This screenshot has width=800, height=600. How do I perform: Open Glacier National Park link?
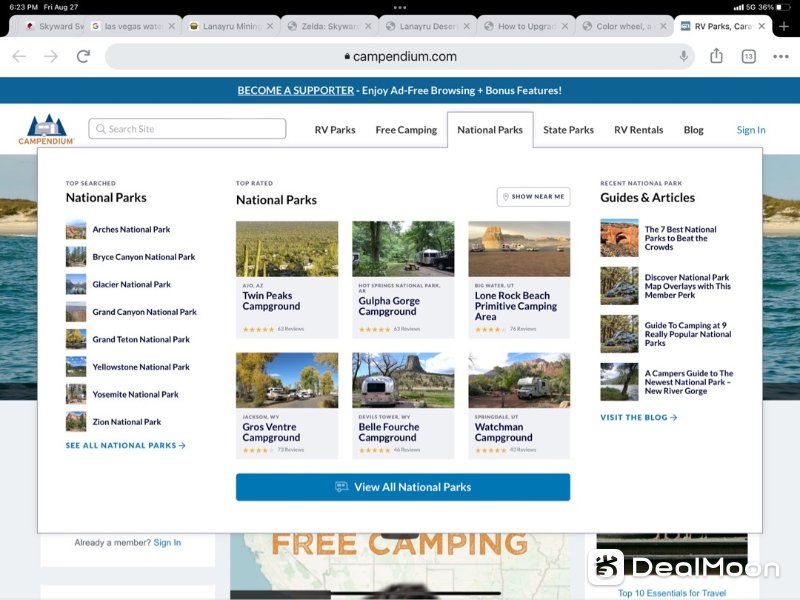click(132, 285)
